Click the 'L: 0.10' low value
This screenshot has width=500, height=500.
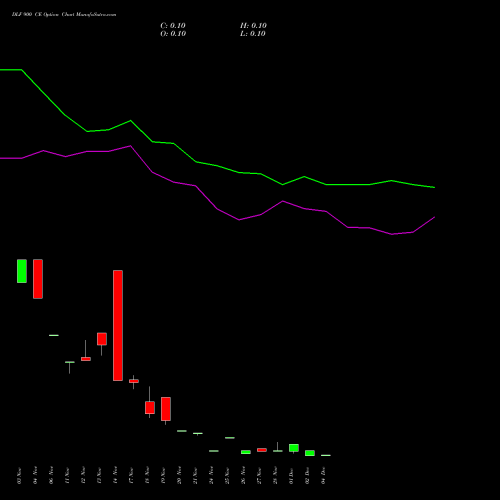(x=253, y=34)
